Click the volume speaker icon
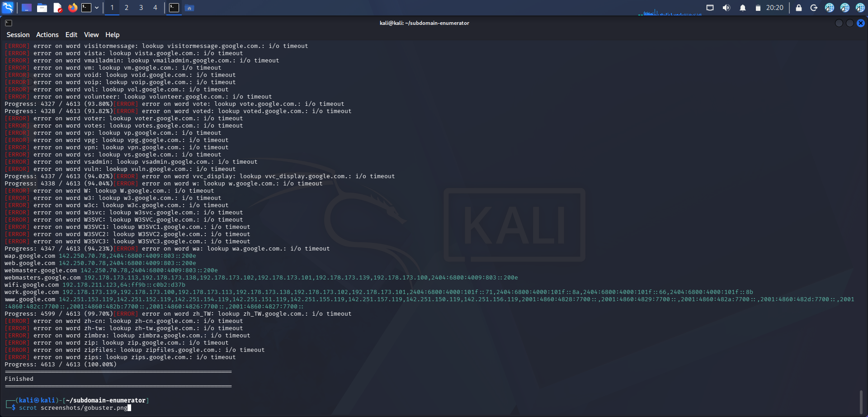The image size is (868, 417). coord(726,8)
